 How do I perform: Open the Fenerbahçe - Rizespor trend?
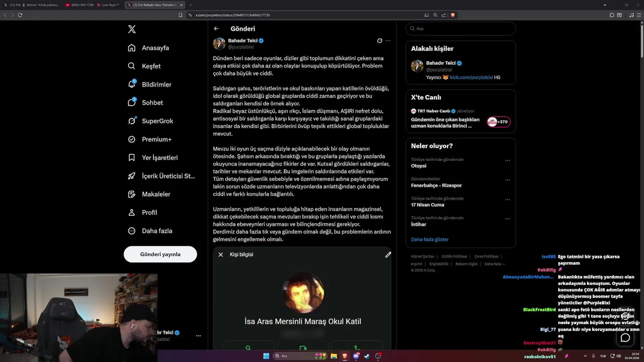[x=436, y=185]
